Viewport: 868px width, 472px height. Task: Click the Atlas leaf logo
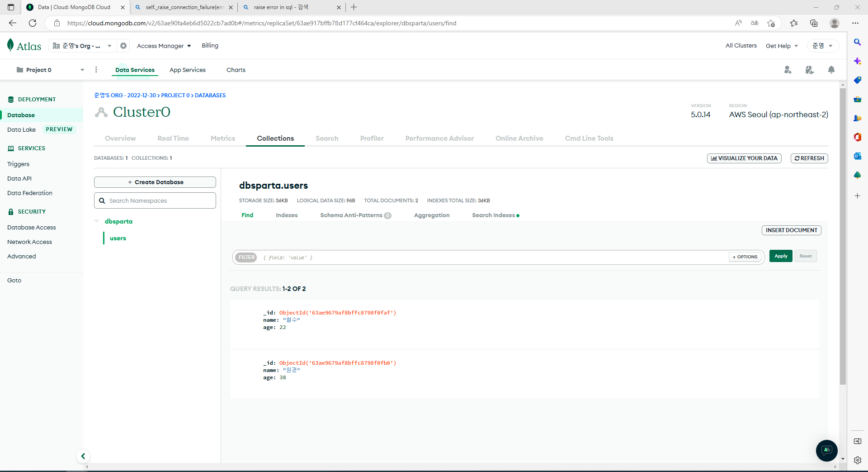click(10, 45)
